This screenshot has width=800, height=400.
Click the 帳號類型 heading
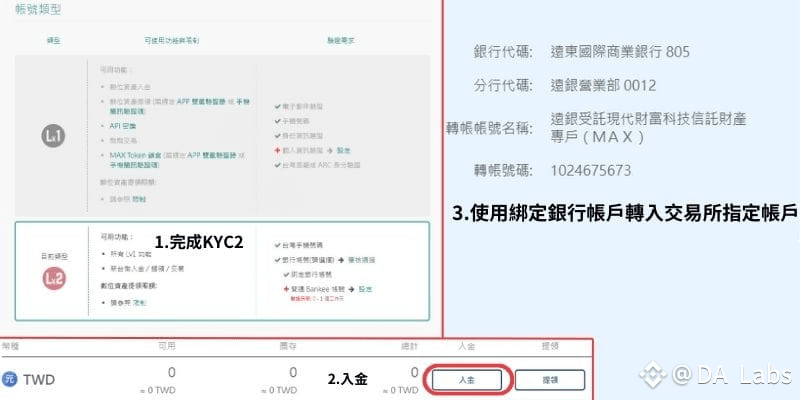pos(38,9)
